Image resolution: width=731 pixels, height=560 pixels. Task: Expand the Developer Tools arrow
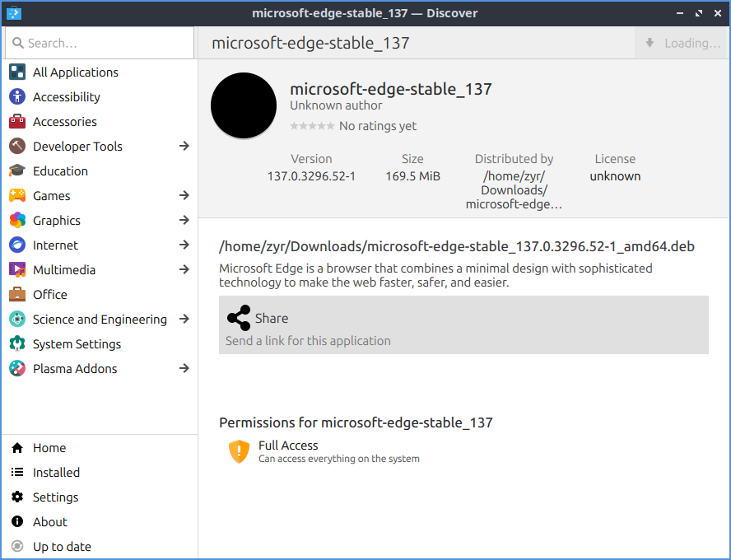tap(184, 146)
